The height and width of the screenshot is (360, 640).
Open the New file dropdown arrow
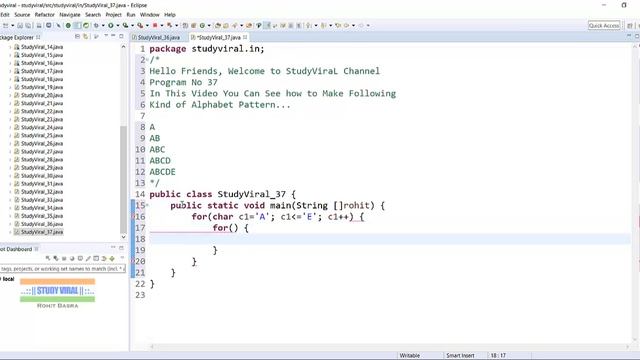13,25
